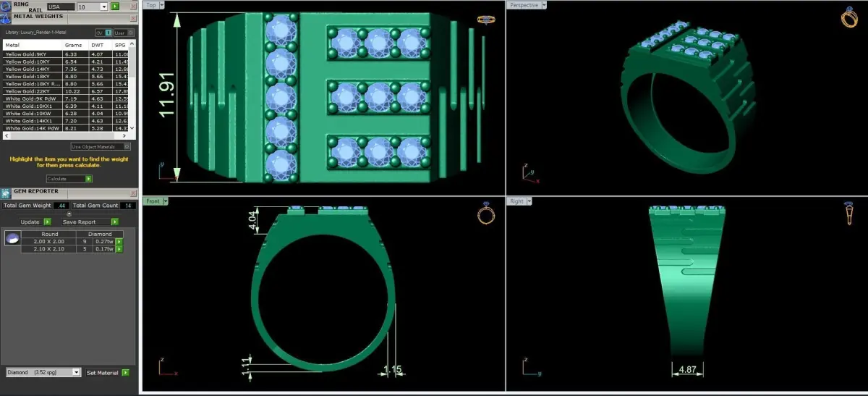
Task: Select the White Gold:14KX1 row
Action: (66, 121)
